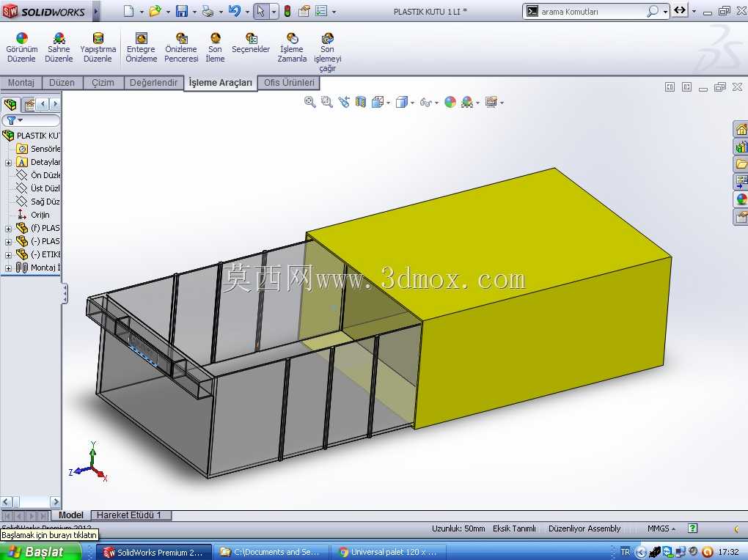Screen dimensions: 748x560
Task: Click Yapıştırma Düzenle decal tool
Action: pyautogui.click(x=98, y=48)
